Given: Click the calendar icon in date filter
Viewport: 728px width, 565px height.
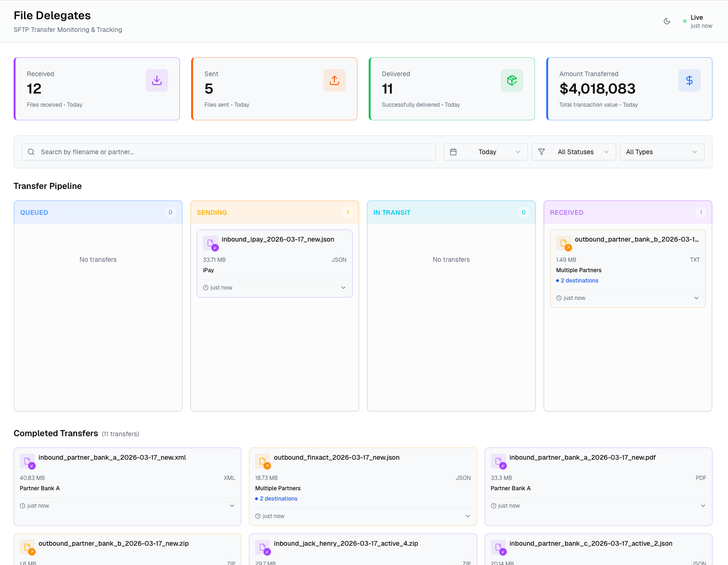Looking at the screenshot, I should click(454, 152).
